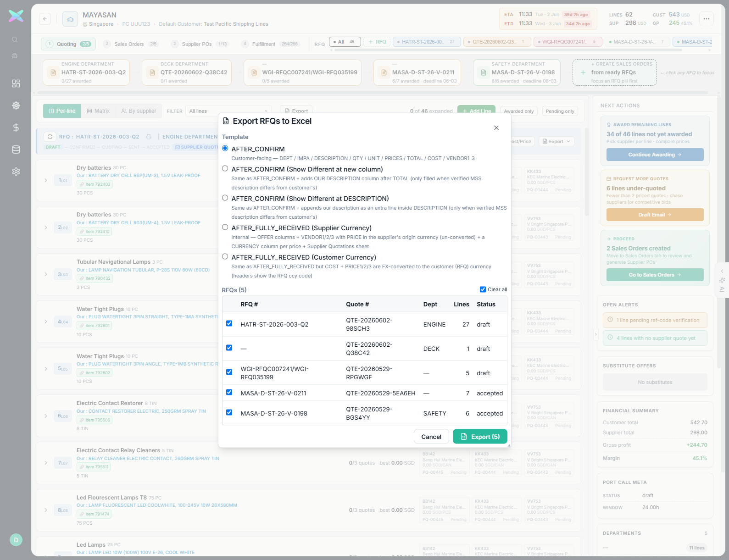Click the back arrow next to MAYASAN

[x=45, y=19]
